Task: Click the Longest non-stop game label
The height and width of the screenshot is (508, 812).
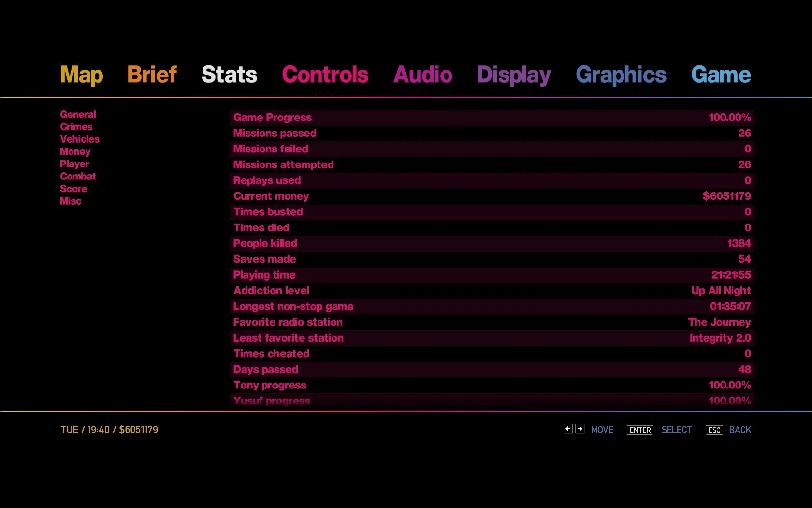Action: [x=293, y=307]
